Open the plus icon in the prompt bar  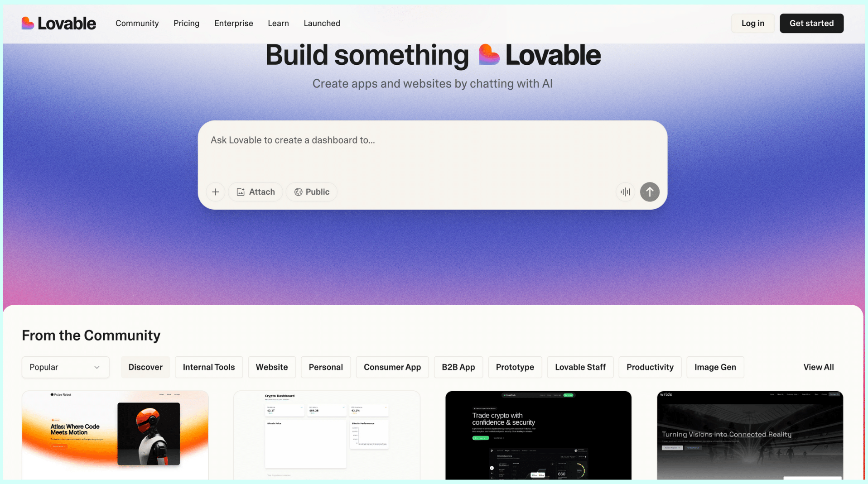pos(215,192)
